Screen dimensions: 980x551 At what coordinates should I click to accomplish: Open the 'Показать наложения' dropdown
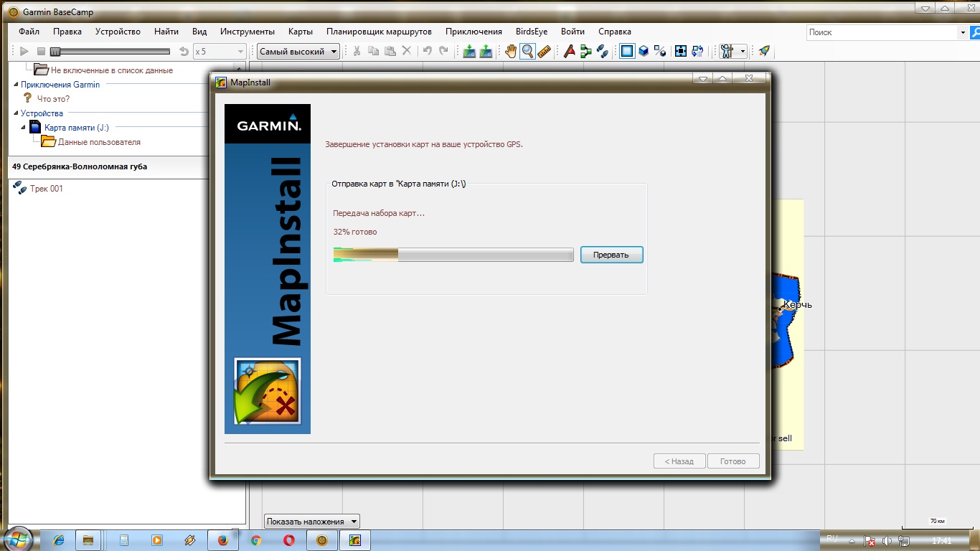click(312, 522)
